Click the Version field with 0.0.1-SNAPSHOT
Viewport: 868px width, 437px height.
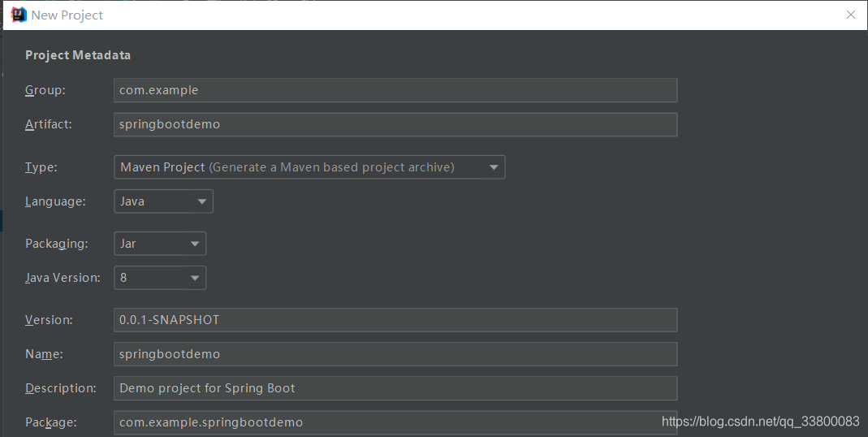coord(395,320)
